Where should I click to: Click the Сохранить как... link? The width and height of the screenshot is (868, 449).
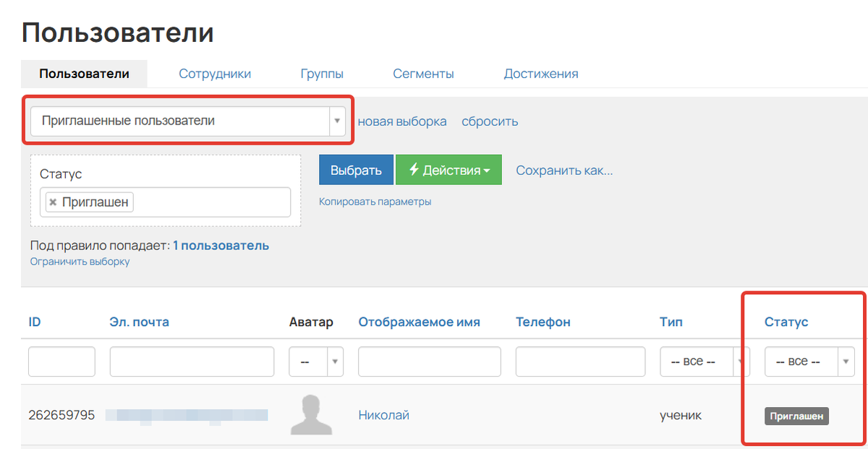tap(564, 170)
